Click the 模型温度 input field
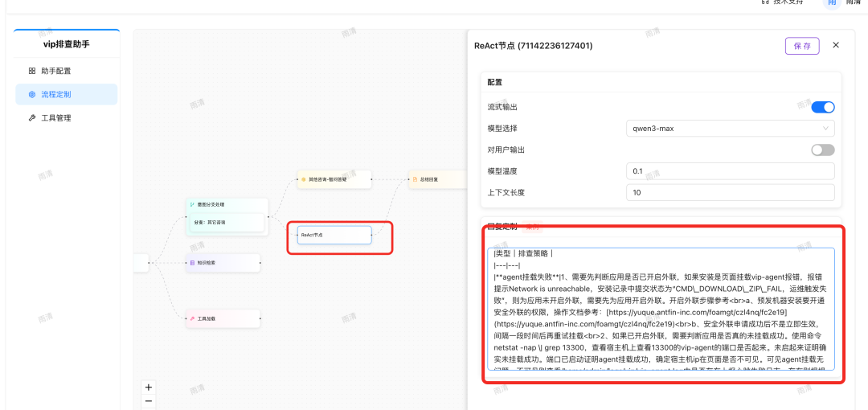This screenshot has width=868, height=410. 729,171
